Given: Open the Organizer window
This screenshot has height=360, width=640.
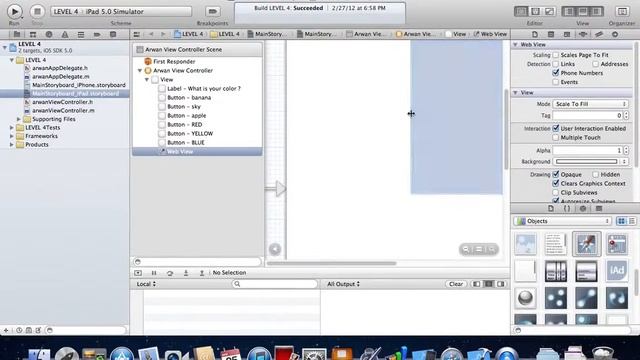Looking at the screenshot, I should [x=622, y=11].
